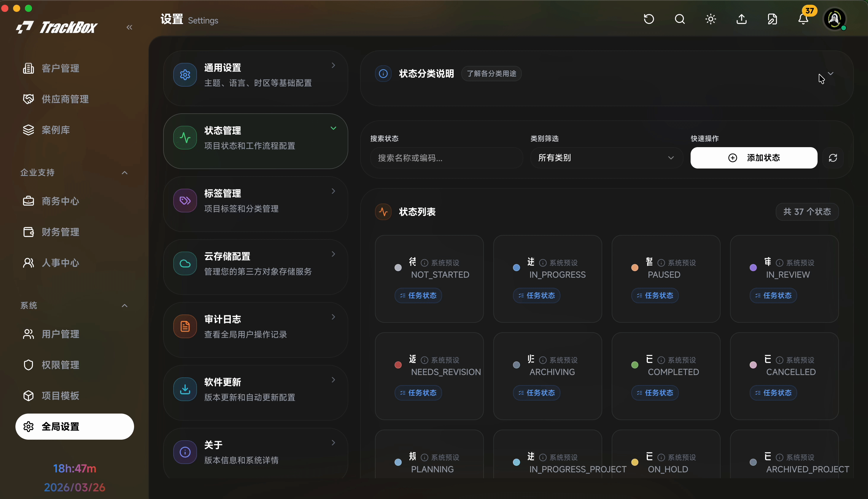This screenshot has width=868, height=499.
Task: Click the 添加状态 button
Action: 753,158
